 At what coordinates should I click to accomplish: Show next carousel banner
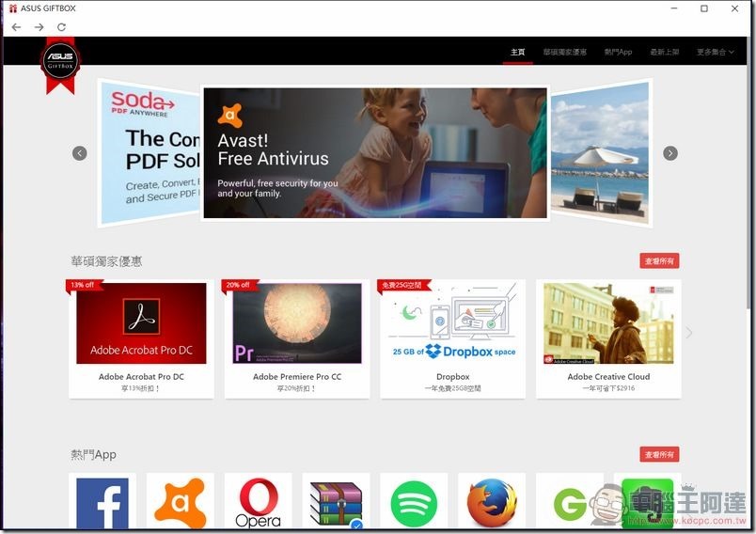[x=670, y=153]
